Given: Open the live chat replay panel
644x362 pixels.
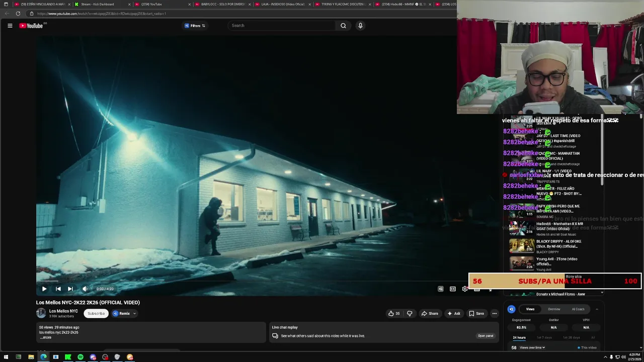Looking at the screenshot, I should point(486,336).
